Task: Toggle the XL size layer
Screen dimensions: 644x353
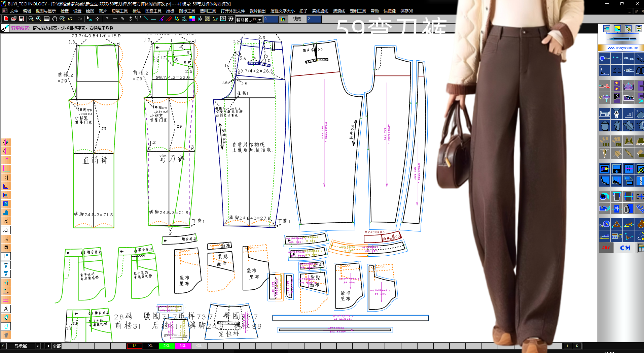Action: 150,346
